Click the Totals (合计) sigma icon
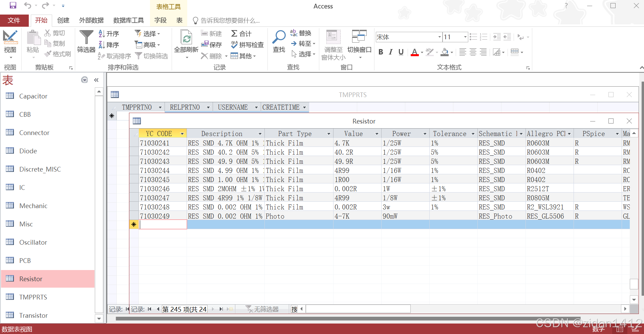The image size is (644, 334). (234, 34)
